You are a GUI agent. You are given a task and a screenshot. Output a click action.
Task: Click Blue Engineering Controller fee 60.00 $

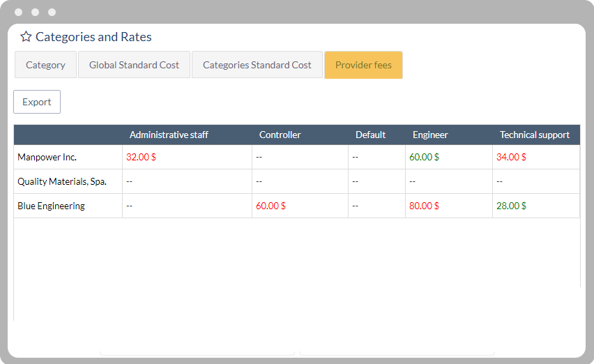tap(271, 206)
